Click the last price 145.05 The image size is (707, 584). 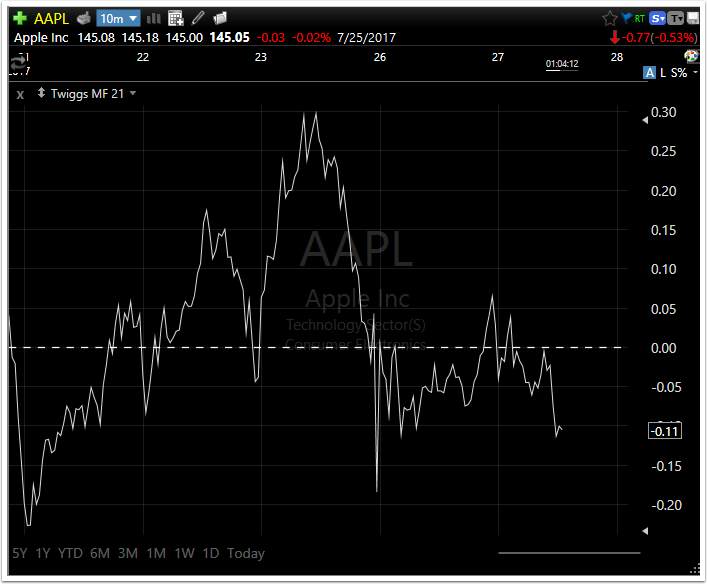(230, 37)
